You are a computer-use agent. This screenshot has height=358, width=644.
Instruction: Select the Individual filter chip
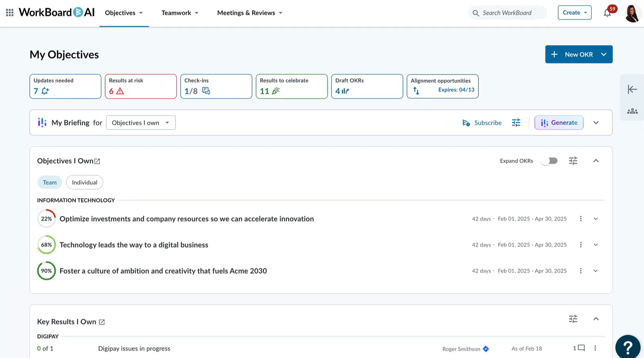pyautogui.click(x=85, y=183)
